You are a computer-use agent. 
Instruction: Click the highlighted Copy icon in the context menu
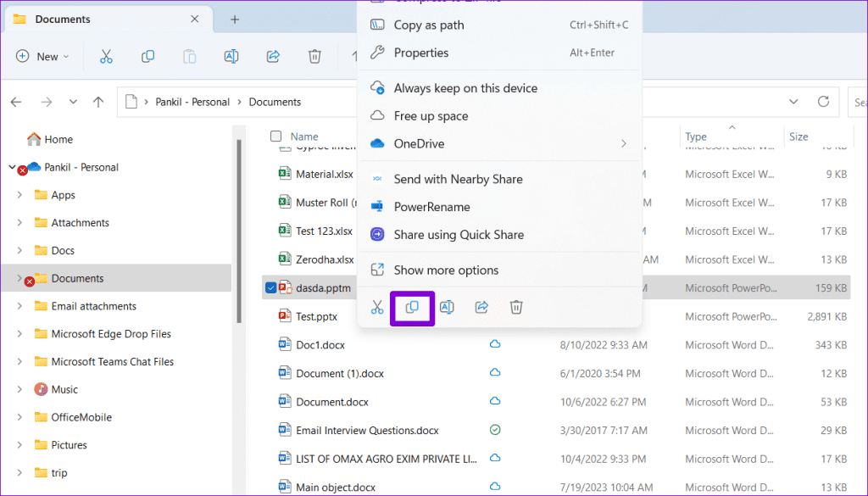click(412, 307)
